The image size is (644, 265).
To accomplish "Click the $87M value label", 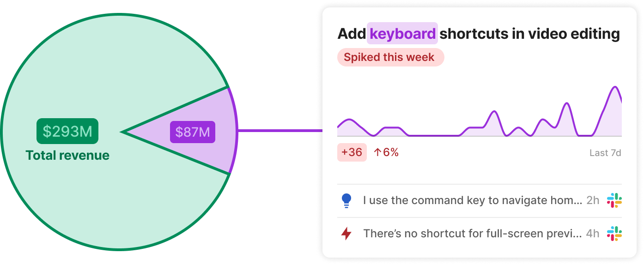I will 192,132.
